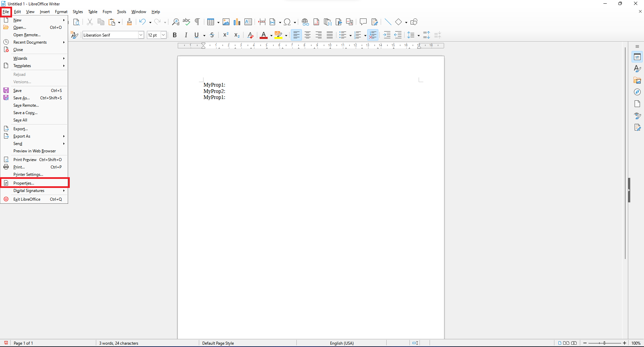Open Insert Table dropdown arrow
Viewport: 644px width, 347px height.
[x=218, y=22]
